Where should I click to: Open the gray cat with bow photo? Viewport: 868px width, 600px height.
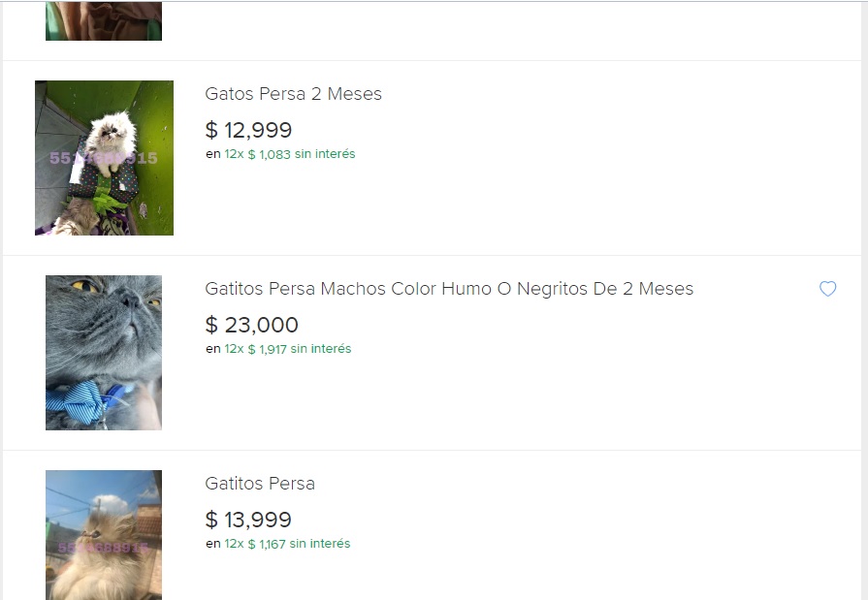(104, 353)
